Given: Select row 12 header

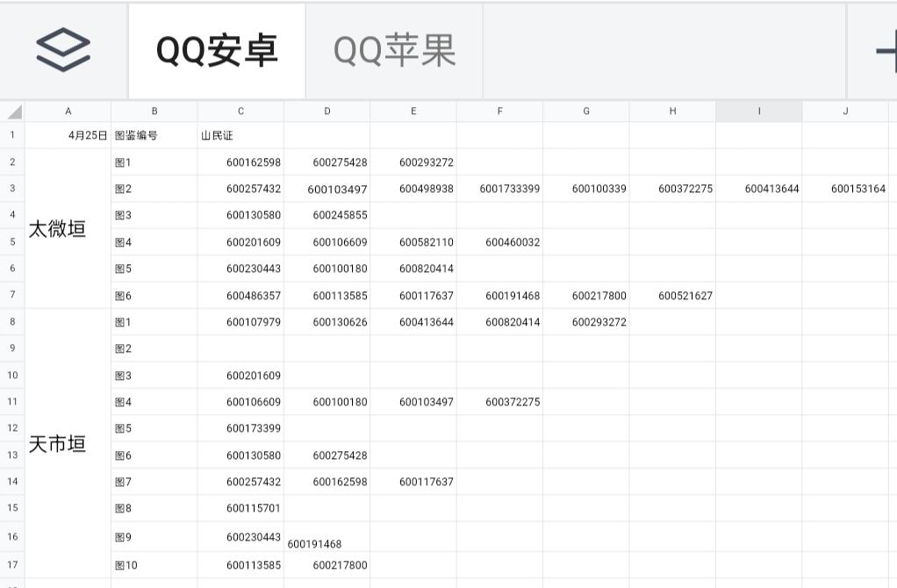Looking at the screenshot, I should [12, 428].
